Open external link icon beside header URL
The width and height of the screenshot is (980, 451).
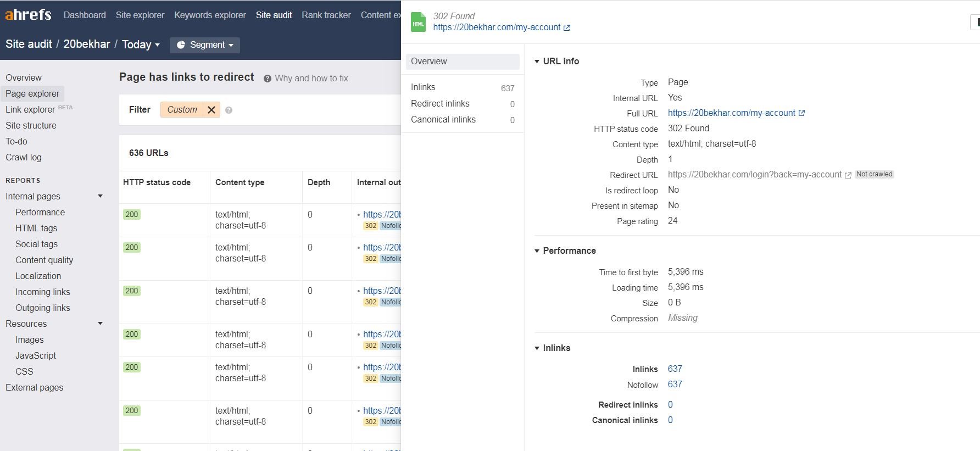click(567, 28)
